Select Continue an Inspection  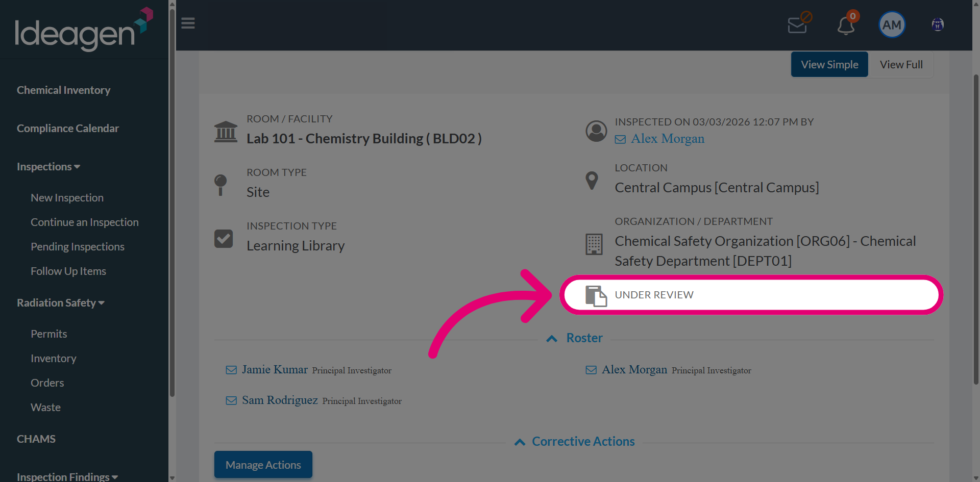pos(85,222)
